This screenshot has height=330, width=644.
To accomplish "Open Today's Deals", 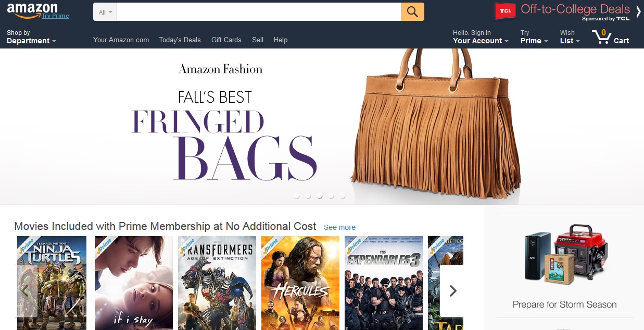I will click(x=180, y=40).
